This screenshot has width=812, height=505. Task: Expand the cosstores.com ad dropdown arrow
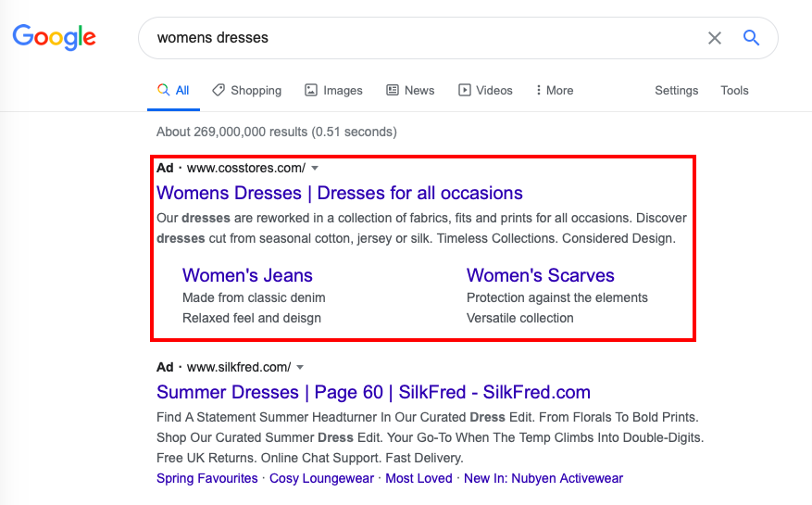pyautogui.click(x=315, y=168)
